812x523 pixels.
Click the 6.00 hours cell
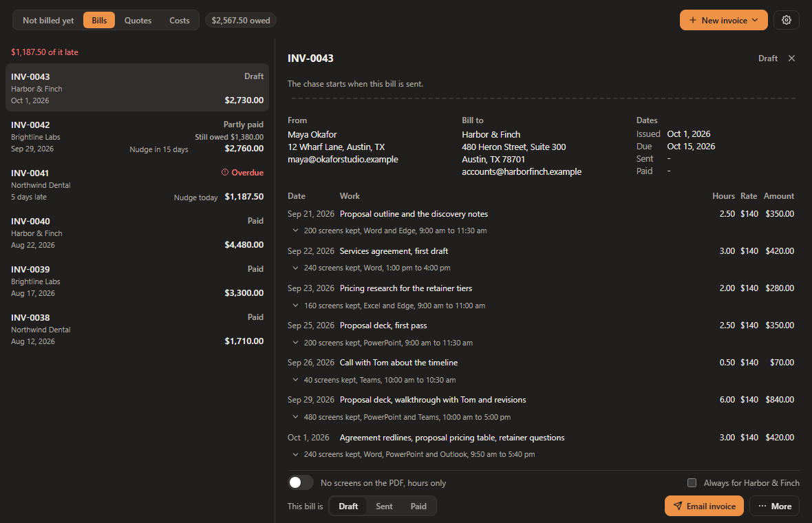[727, 399]
